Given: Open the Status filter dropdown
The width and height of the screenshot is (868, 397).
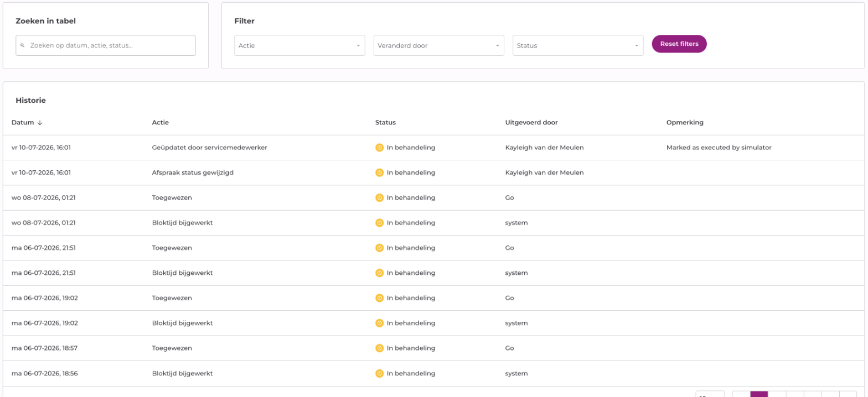Looking at the screenshot, I should point(578,45).
